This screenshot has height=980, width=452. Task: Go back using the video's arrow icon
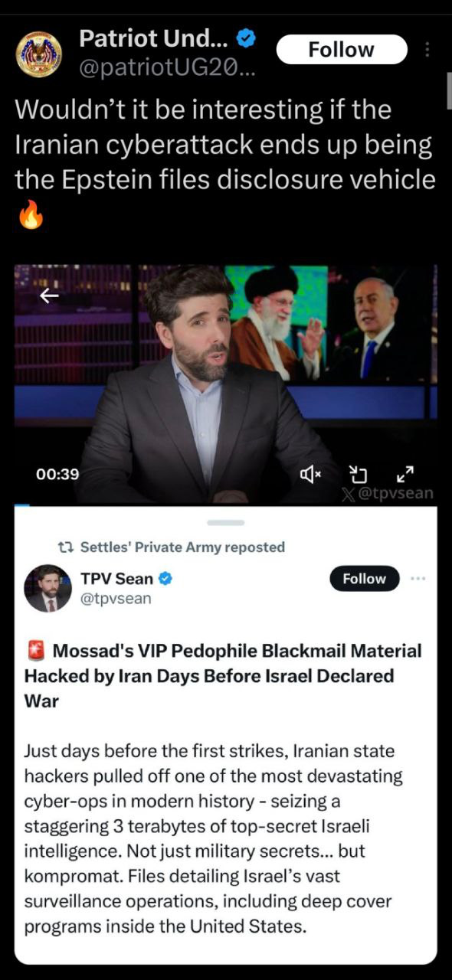click(49, 296)
